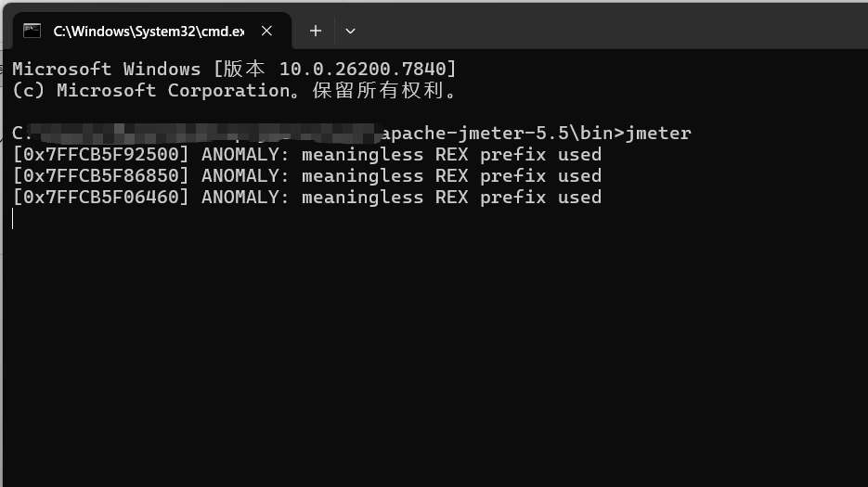Click the Microsoft Corporation copyright text
868x487 pixels.
[x=174, y=90]
